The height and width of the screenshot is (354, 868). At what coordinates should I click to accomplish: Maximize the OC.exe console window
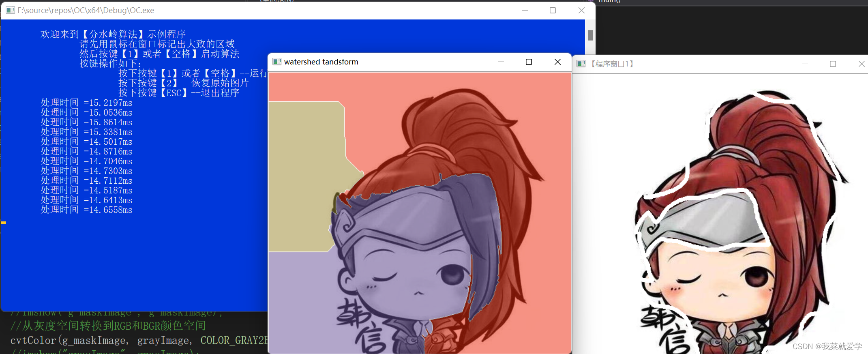553,10
